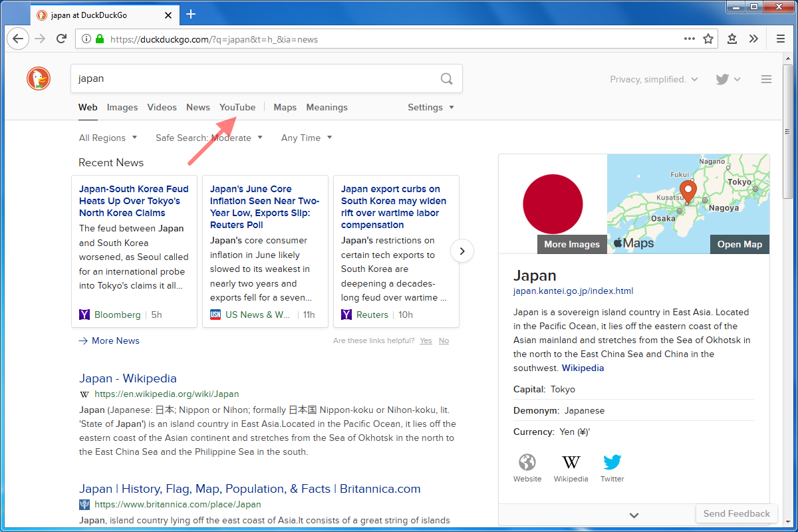Expand the 'Privacy, simplified.' dropdown

(x=654, y=79)
